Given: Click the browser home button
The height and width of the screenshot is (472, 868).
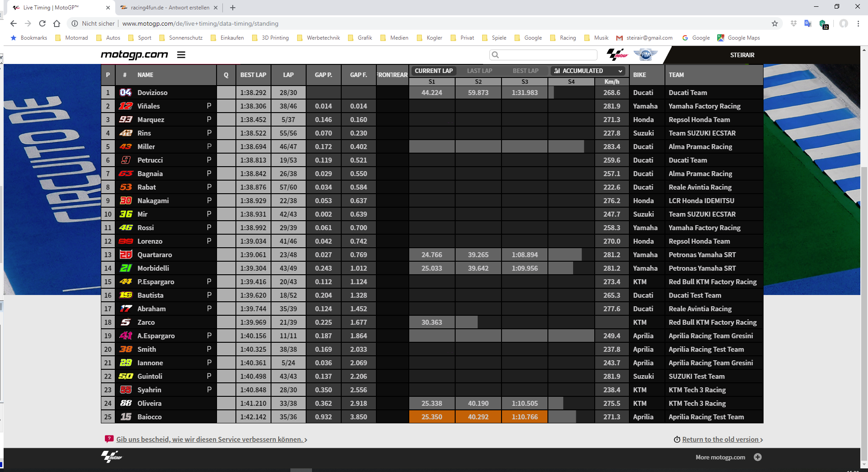Looking at the screenshot, I should (57, 23).
